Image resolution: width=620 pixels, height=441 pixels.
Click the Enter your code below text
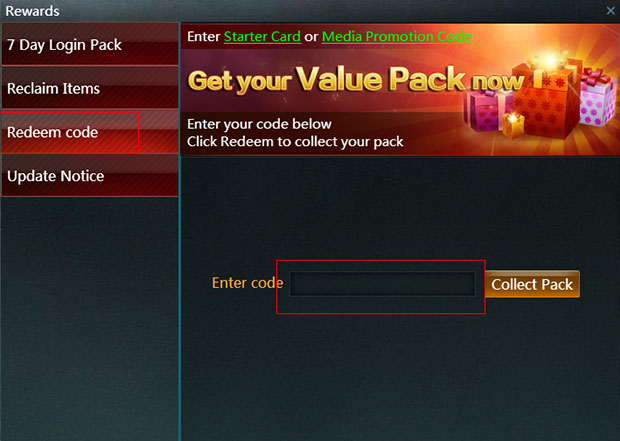(x=259, y=124)
